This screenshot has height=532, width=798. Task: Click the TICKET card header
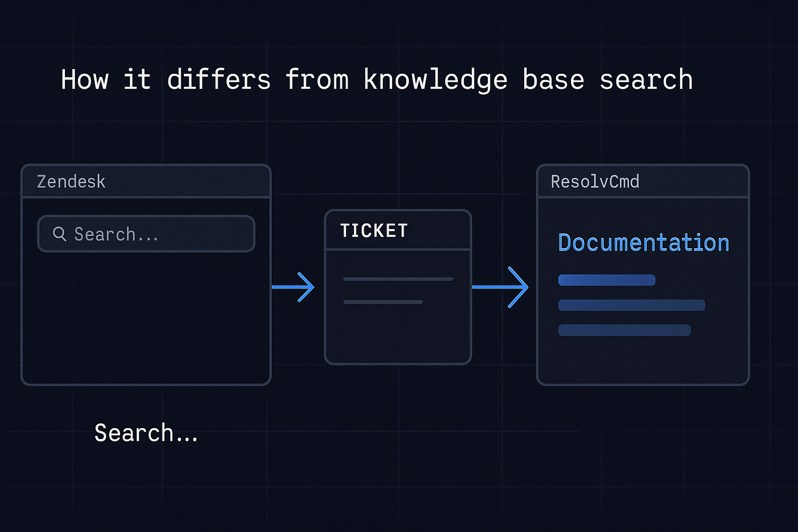pos(374,230)
